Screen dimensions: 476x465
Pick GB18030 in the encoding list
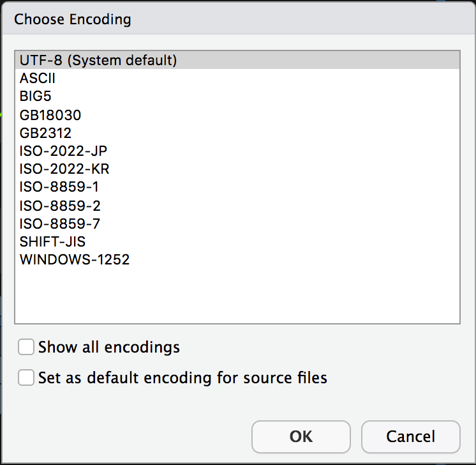50,116
